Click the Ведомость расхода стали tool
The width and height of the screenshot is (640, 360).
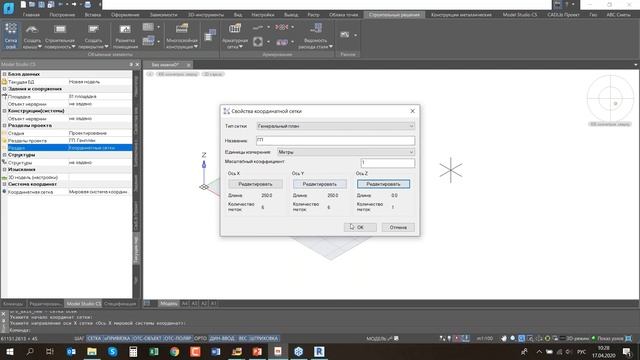[316, 36]
